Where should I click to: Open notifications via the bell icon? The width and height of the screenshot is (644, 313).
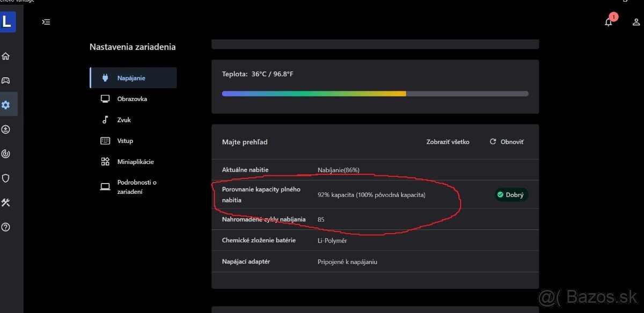609,22
